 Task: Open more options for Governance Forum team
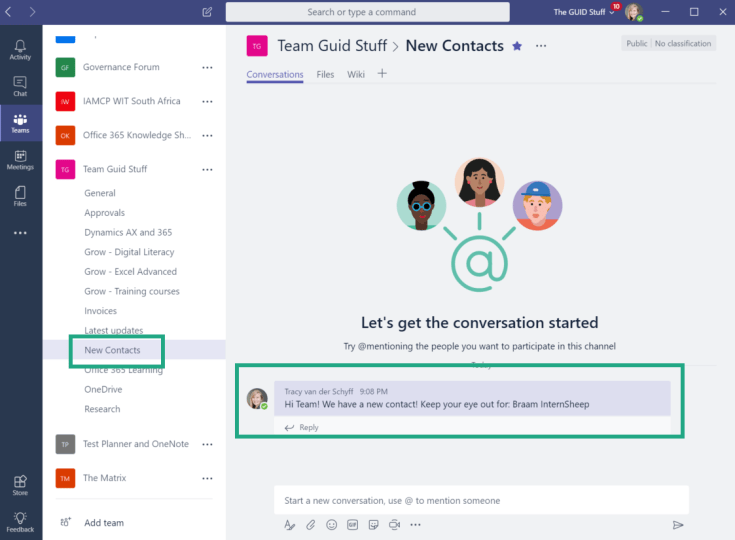click(207, 67)
